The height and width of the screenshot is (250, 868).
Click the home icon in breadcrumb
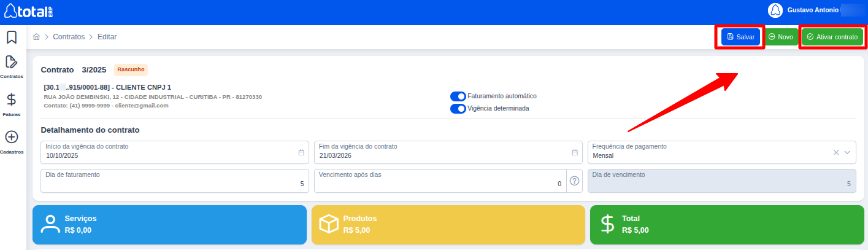(x=37, y=37)
